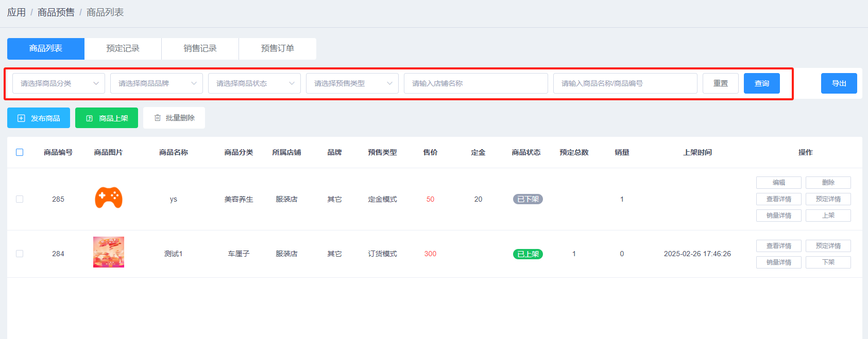Select the checkbox for product 284
This screenshot has height=339, width=868.
click(20, 254)
